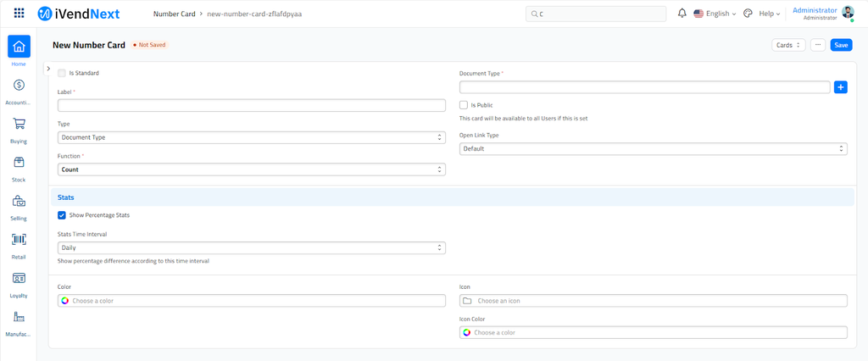Click the Save button
The height and width of the screenshot is (361, 868).
click(841, 45)
